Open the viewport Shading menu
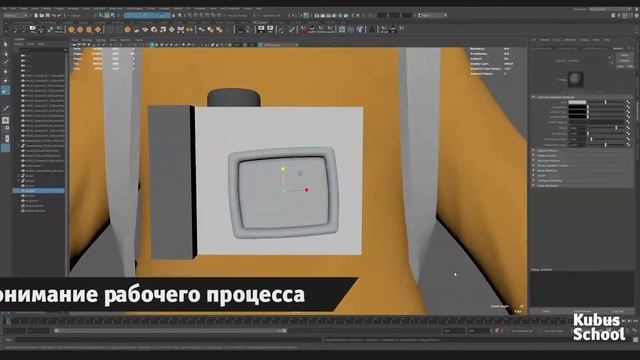The height and width of the screenshot is (360, 640). pyautogui.click(x=87, y=40)
